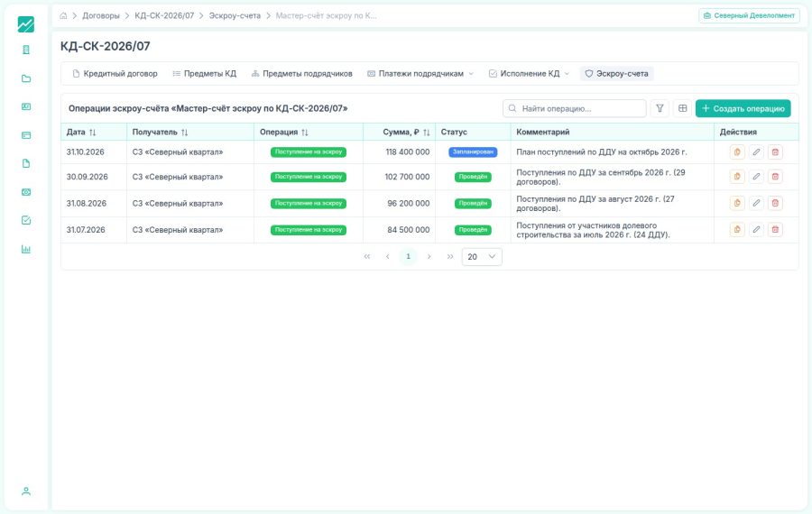Viewport: 812px width, 514px height.
Task: Delete the 31.10.2026 operation row
Action: [775, 152]
